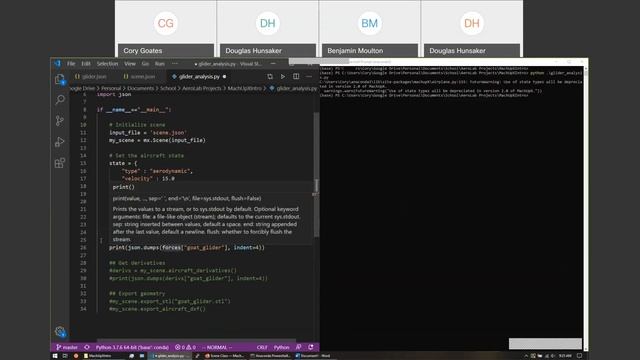Click the VS Code logo icon
The image size is (640, 360).
tap(57, 64)
